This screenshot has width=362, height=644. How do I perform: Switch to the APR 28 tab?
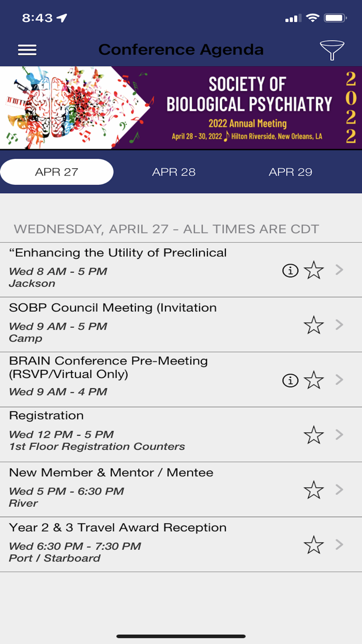pyautogui.click(x=174, y=172)
